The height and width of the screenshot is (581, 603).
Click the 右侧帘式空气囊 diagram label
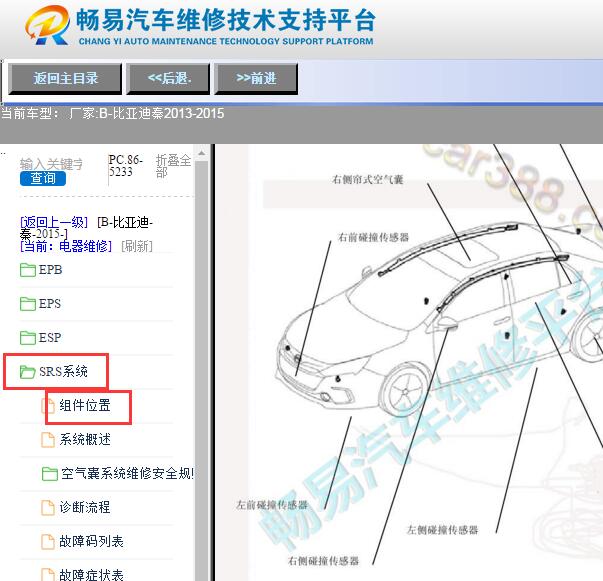367,179
